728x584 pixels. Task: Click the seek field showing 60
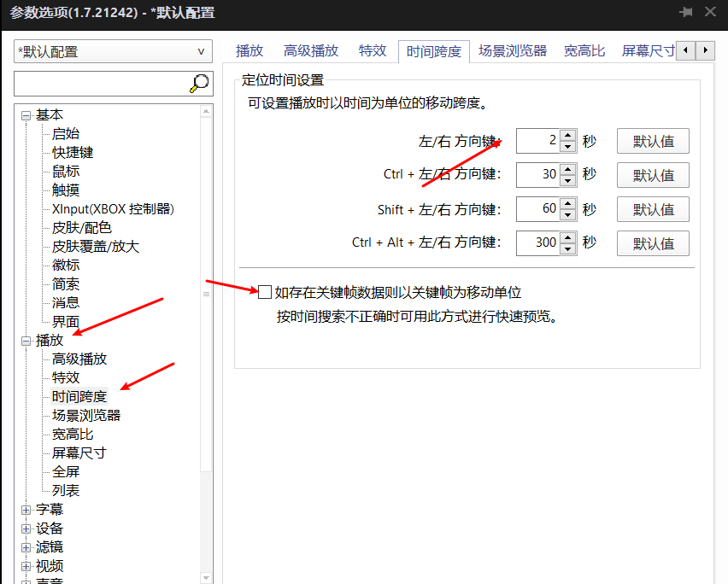pos(538,209)
